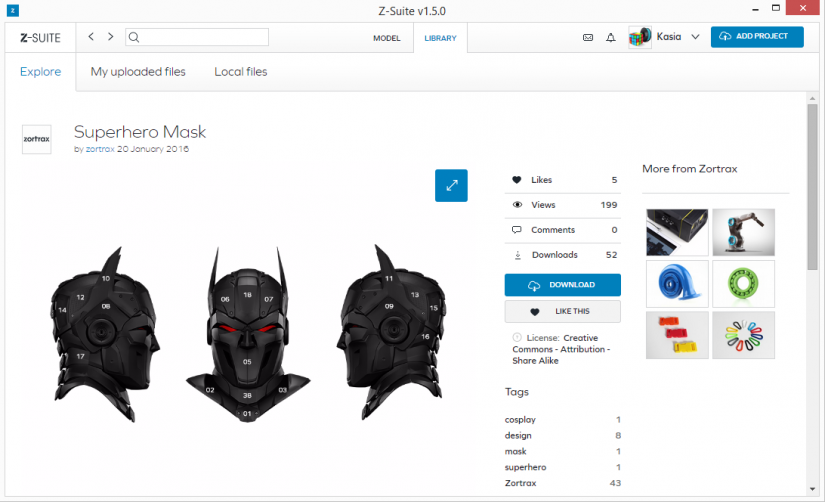Click the LIKE THIS button
Image resolution: width=825 pixels, height=502 pixels.
point(562,312)
